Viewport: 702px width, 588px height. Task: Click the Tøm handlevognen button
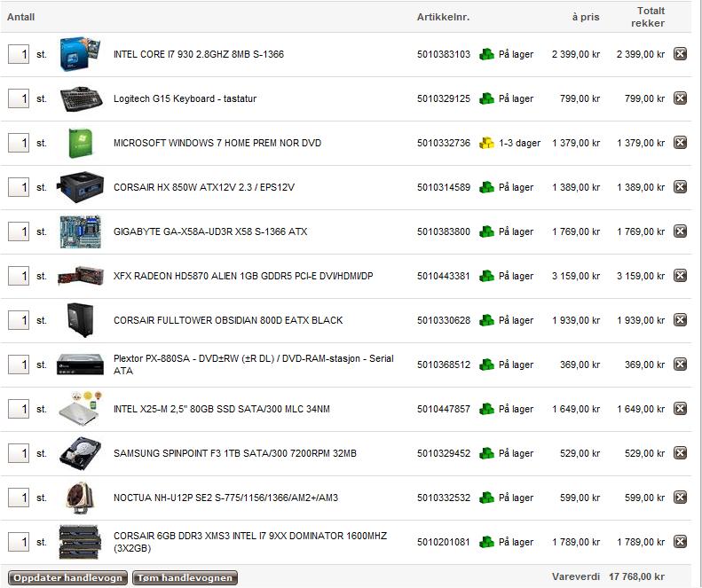[x=185, y=577]
